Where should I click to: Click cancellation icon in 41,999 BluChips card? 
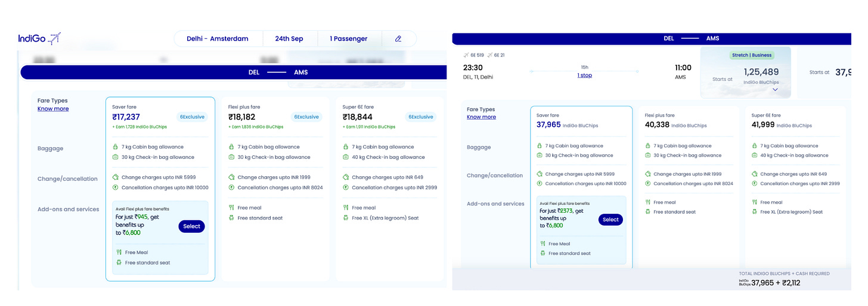click(754, 183)
